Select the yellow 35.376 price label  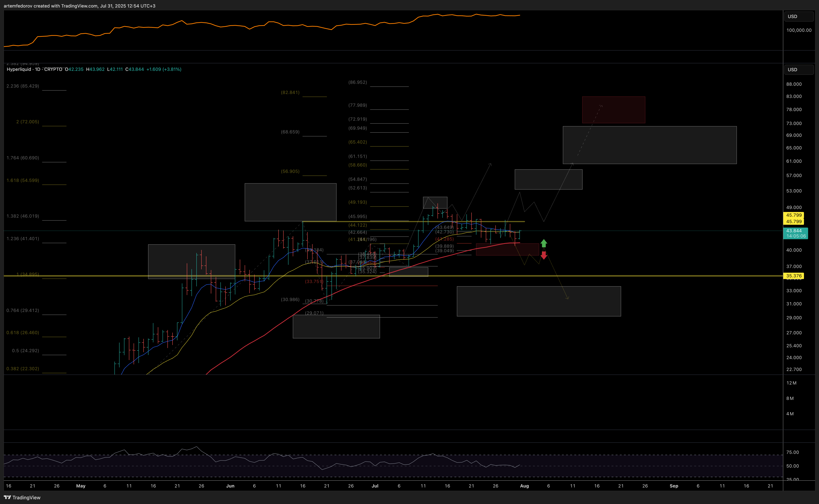pos(794,276)
